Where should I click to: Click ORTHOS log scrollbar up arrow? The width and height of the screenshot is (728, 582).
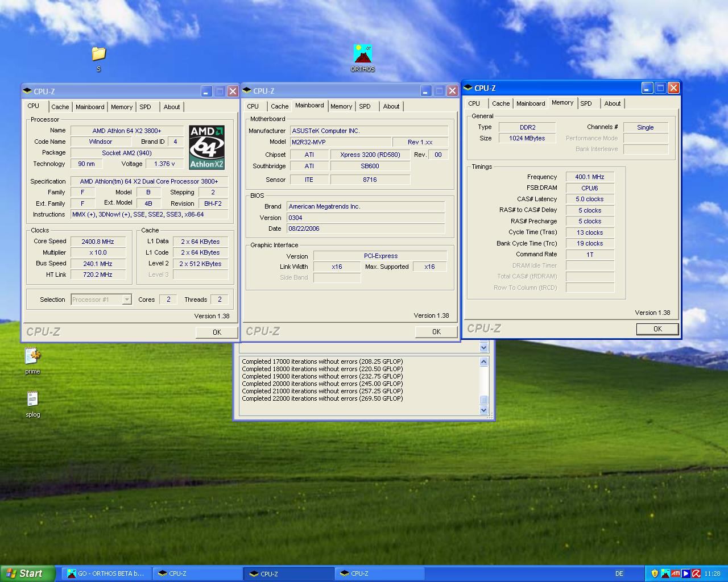[x=484, y=361]
